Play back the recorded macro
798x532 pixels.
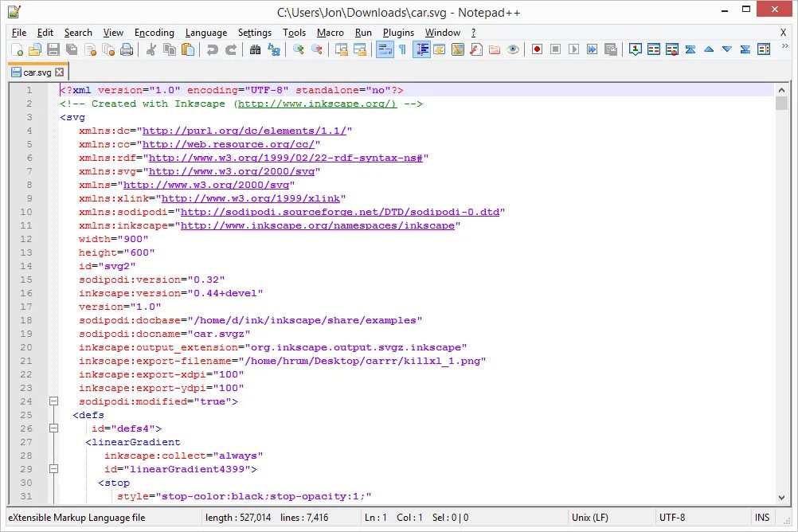pos(573,49)
